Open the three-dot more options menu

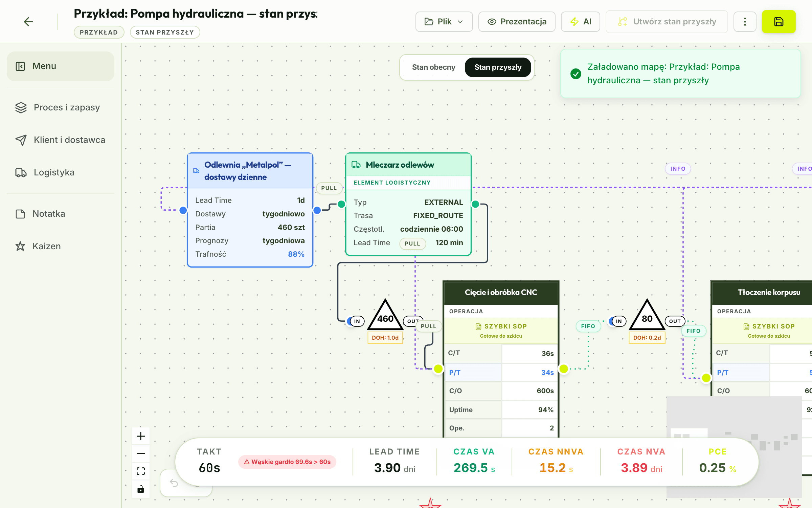click(745, 22)
